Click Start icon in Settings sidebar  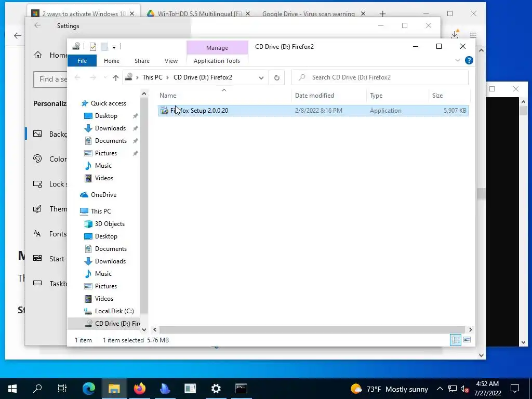[x=37, y=259]
